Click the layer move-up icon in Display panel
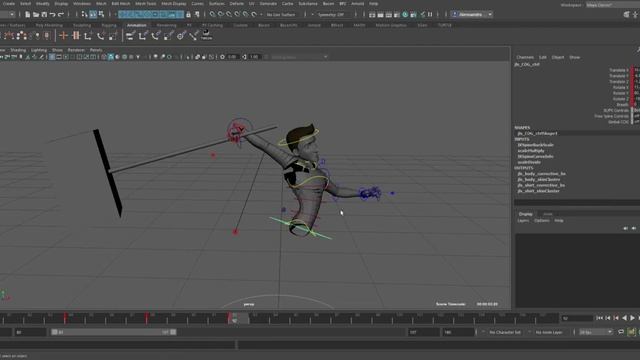 [x=626, y=228]
